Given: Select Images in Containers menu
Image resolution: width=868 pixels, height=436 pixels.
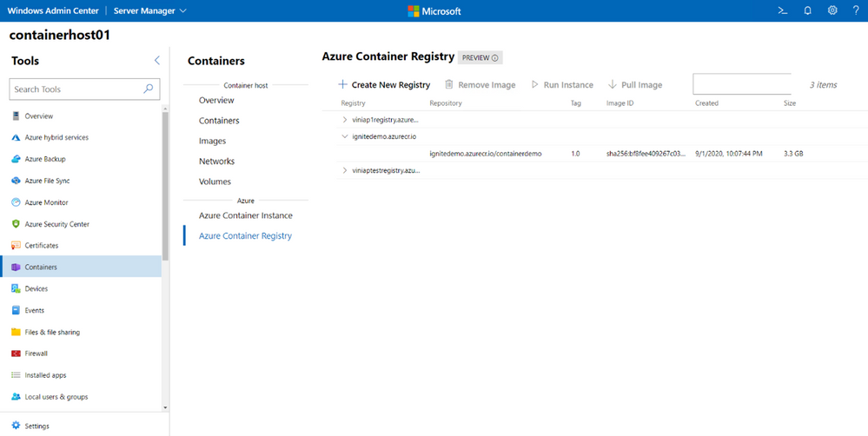Looking at the screenshot, I should click(212, 141).
